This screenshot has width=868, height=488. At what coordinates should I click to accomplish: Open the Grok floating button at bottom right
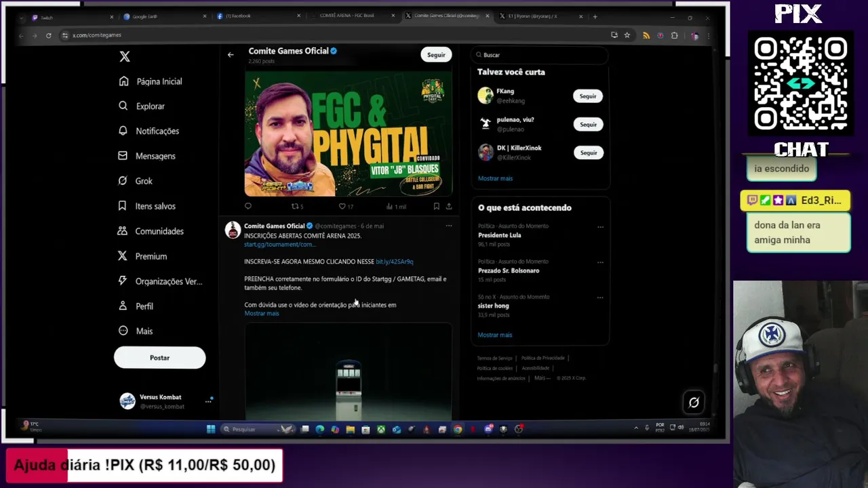click(x=694, y=403)
